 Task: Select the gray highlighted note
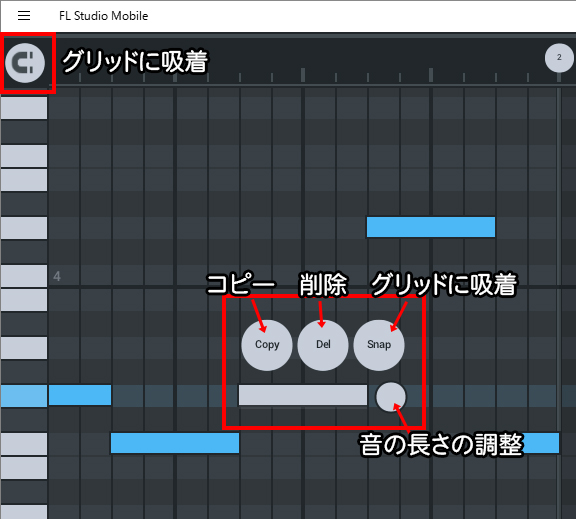point(303,395)
